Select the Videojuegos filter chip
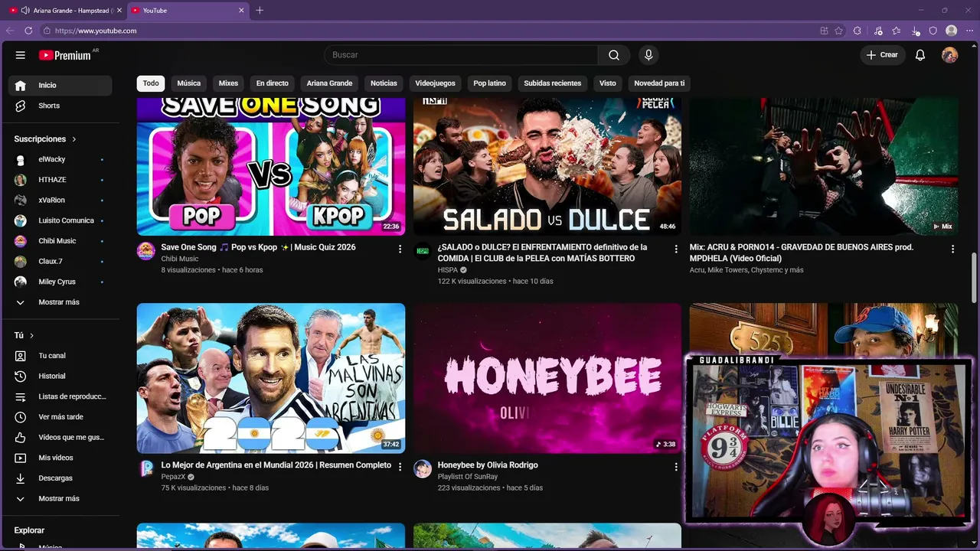This screenshot has width=980, height=551. point(435,83)
